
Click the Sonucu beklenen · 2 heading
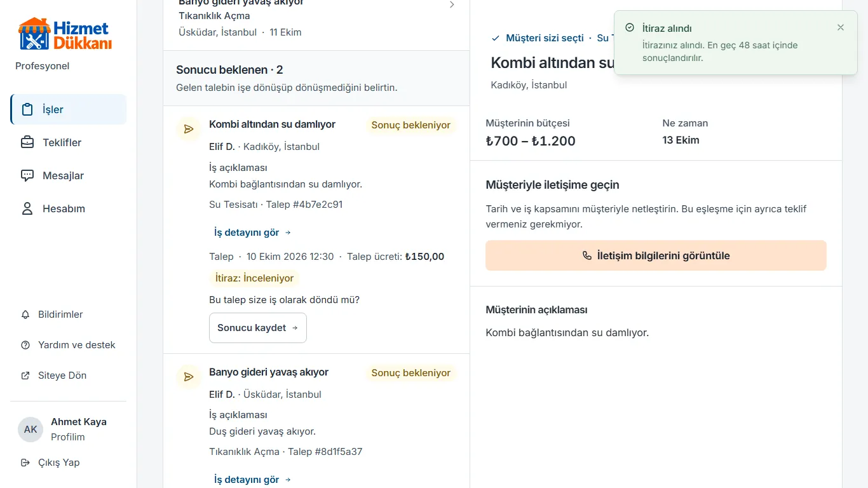point(229,70)
